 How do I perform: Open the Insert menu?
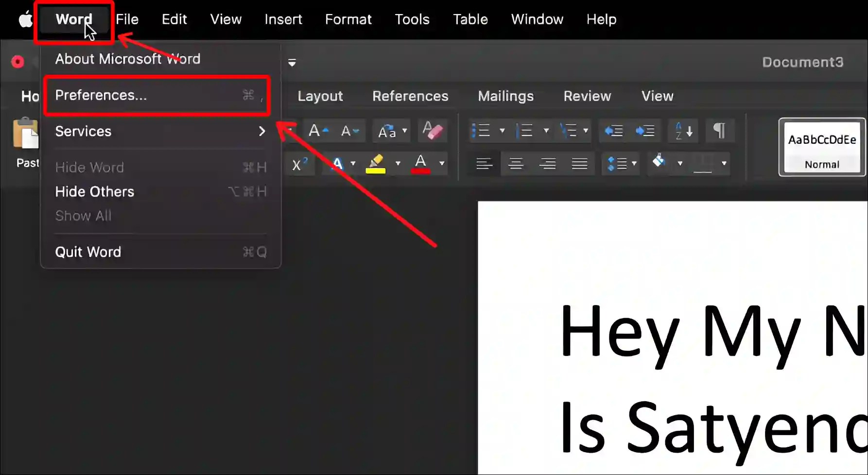pyautogui.click(x=283, y=19)
